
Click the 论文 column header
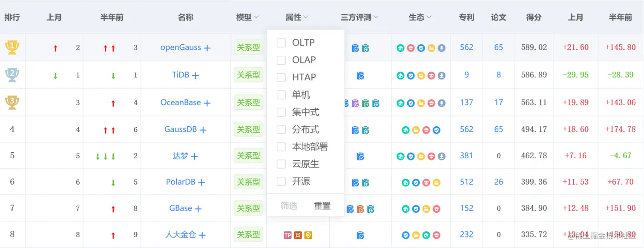tap(498, 17)
